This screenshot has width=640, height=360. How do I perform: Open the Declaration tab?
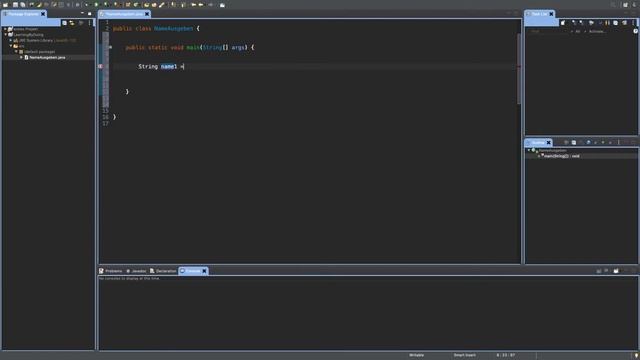163,271
